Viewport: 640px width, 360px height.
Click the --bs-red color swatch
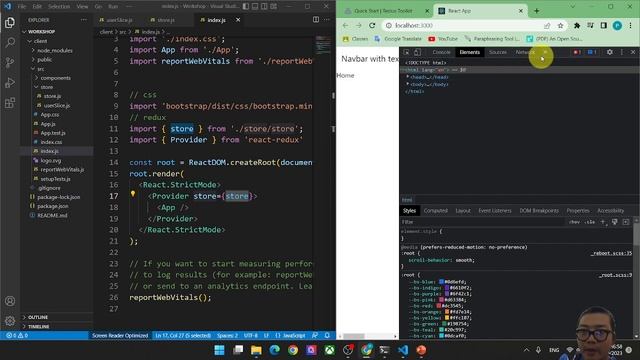click(x=439, y=306)
